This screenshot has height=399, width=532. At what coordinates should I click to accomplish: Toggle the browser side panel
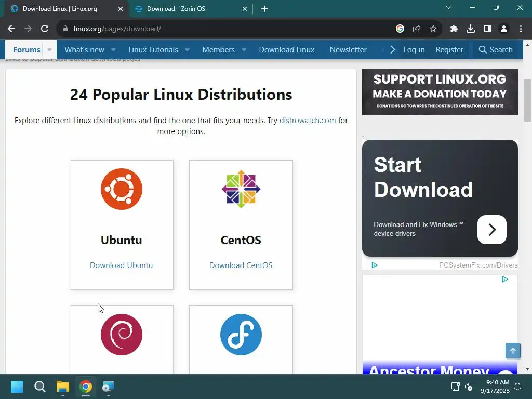pos(487,29)
